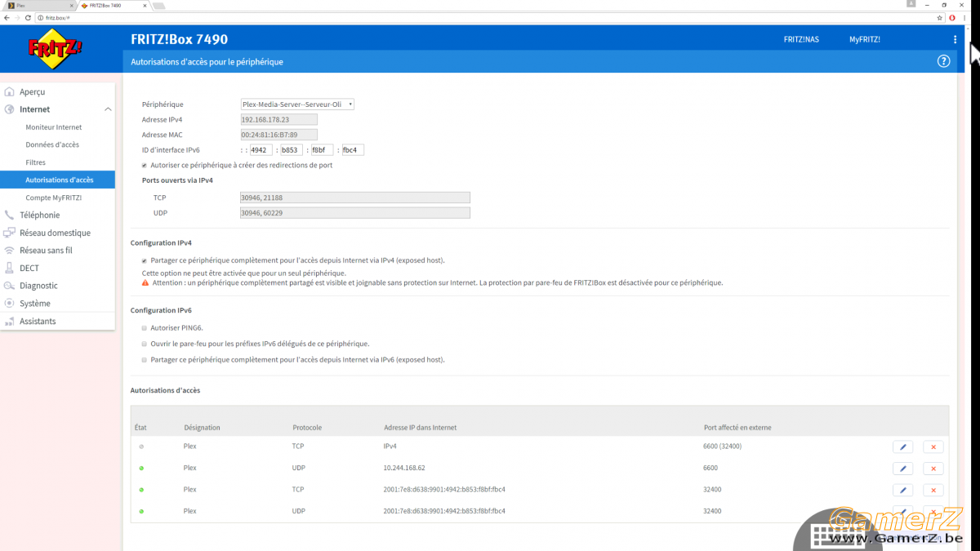Open the Système settings icon
Image resolution: width=980 pixels, height=551 pixels.
(x=10, y=304)
